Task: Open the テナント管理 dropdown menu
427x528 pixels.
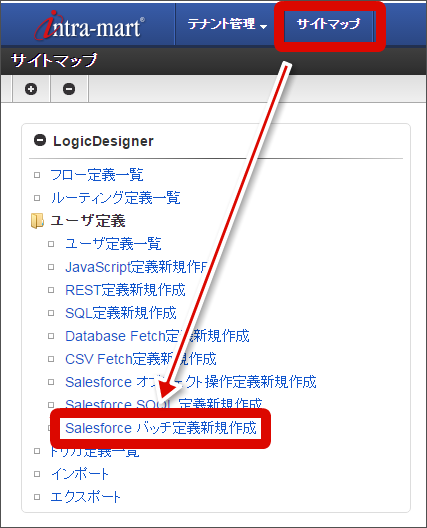Action: pos(227,24)
